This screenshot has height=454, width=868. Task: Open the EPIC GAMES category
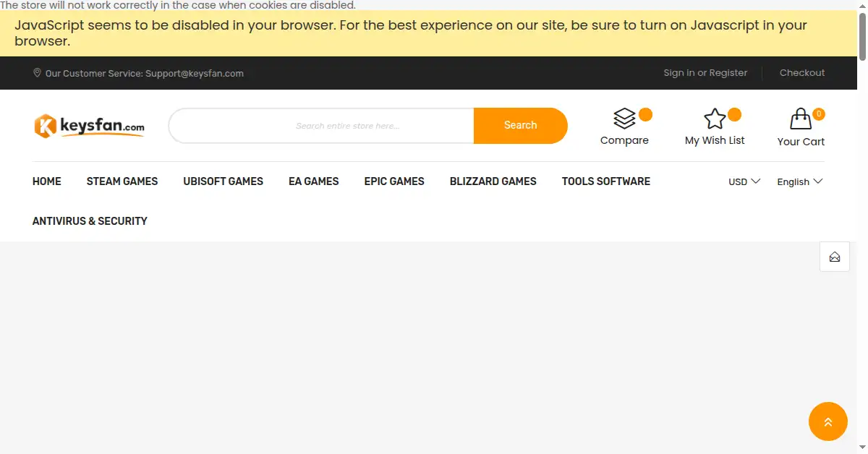[x=394, y=181]
